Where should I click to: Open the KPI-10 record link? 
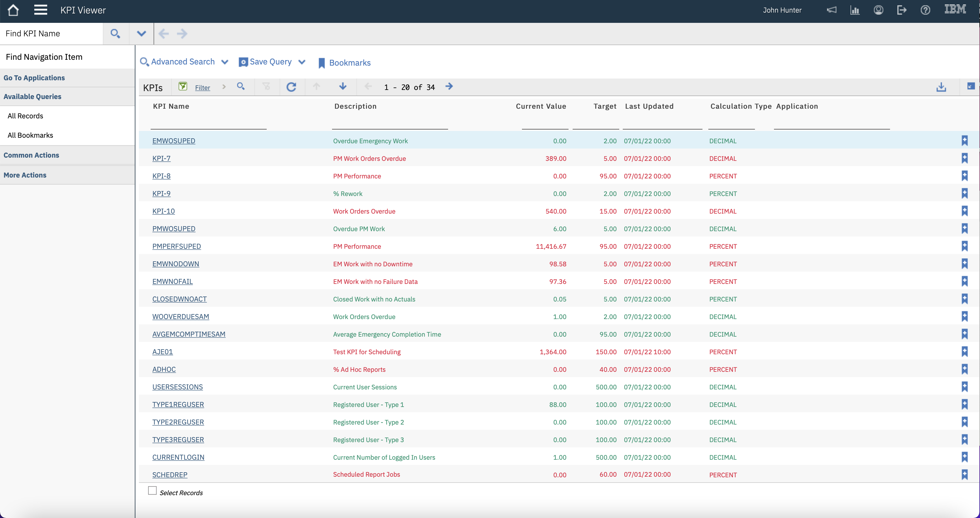pyautogui.click(x=163, y=211)
